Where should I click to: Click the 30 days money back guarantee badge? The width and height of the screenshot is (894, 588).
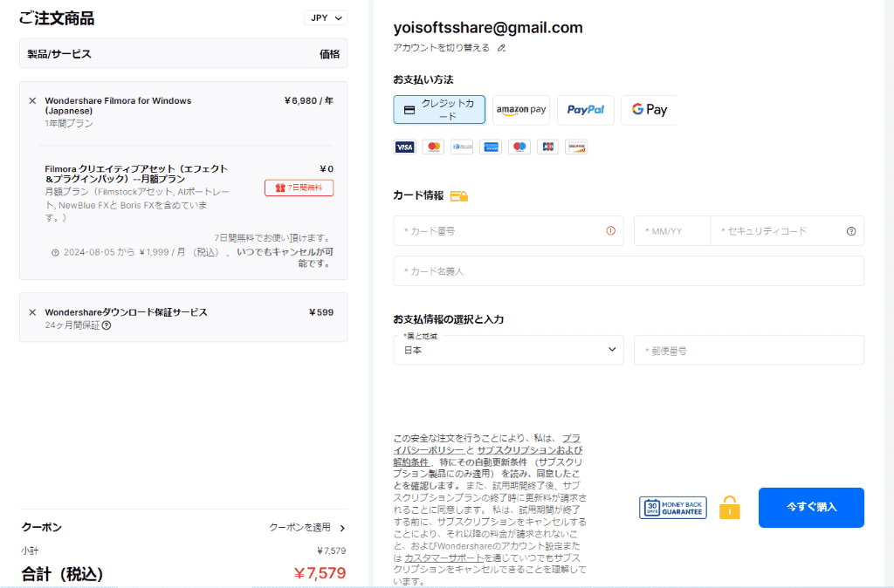pyautogui.click(x=673, y=508)
